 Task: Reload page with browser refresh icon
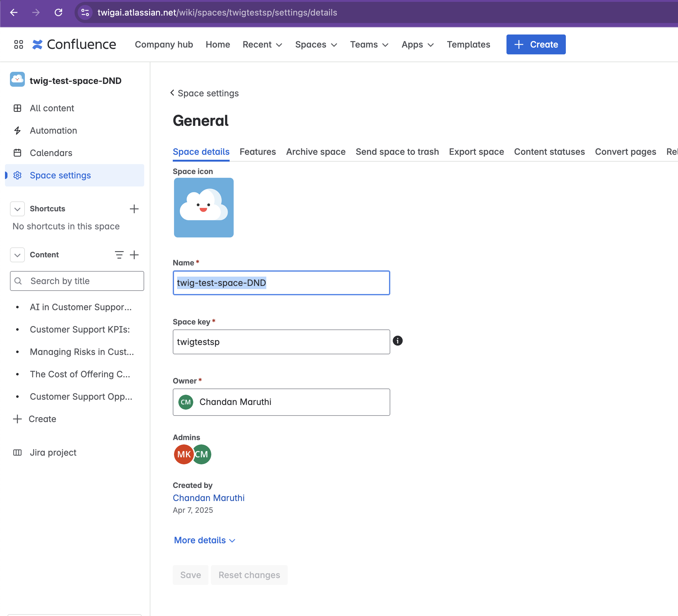pyautogui.click(x=58, y=12)
